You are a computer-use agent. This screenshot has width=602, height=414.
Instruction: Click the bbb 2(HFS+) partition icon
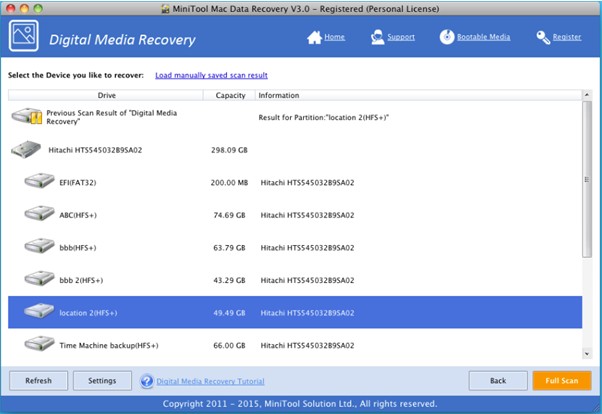pos(40,279)
